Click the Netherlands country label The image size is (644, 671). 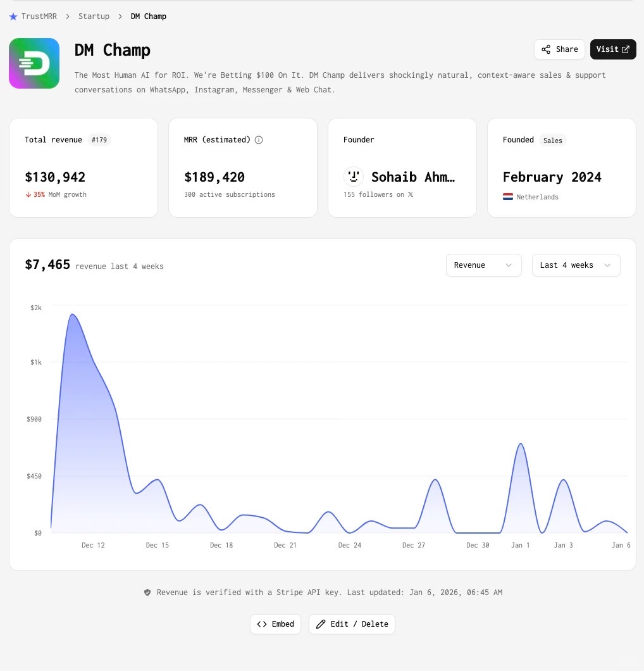pyautogui.click(x=537, y=197)
